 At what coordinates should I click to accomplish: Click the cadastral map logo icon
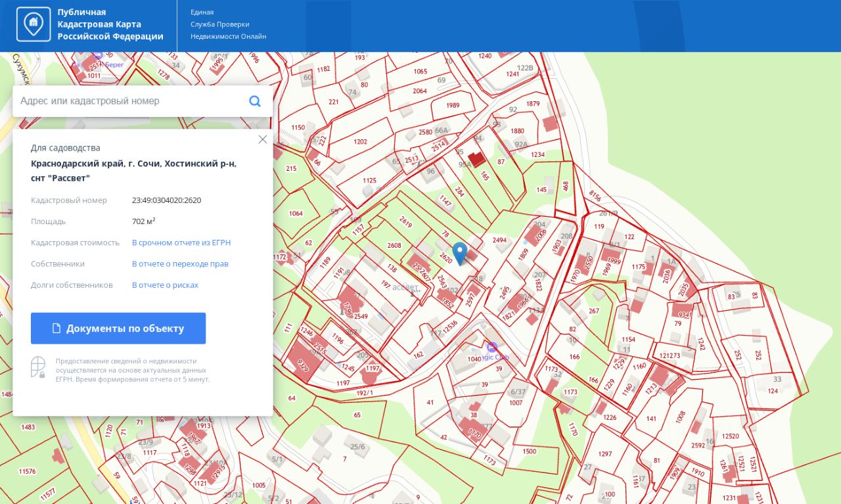click(x=33, y=25)
